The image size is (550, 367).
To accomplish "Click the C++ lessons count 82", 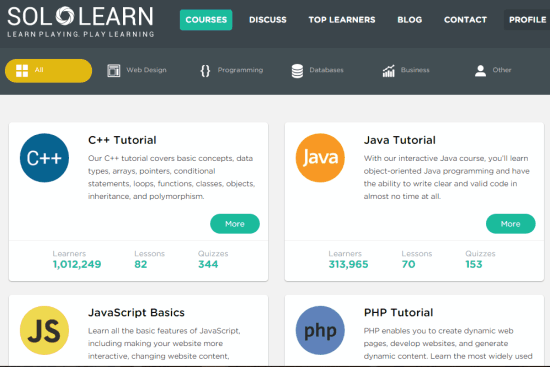I will point(141,264).
